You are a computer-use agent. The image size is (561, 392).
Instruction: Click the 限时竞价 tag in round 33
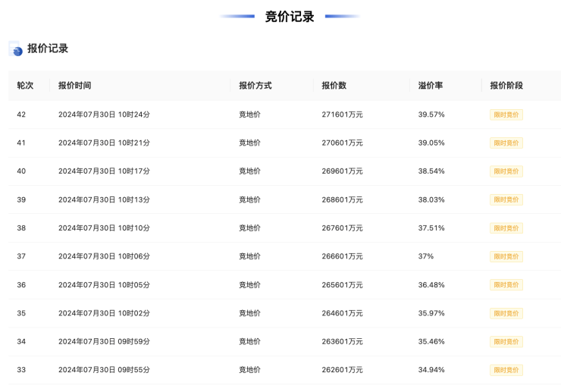pyautogui.click(x=506, y=370)
